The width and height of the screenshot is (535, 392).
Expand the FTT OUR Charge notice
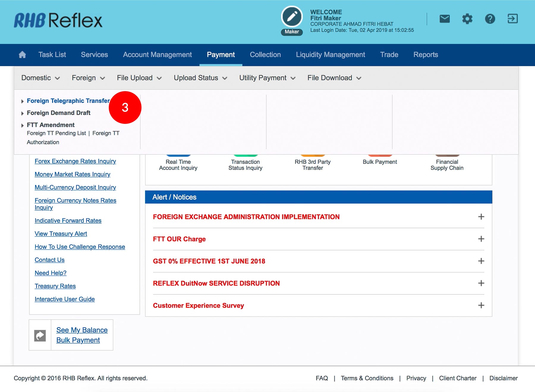tap(481, 239)
